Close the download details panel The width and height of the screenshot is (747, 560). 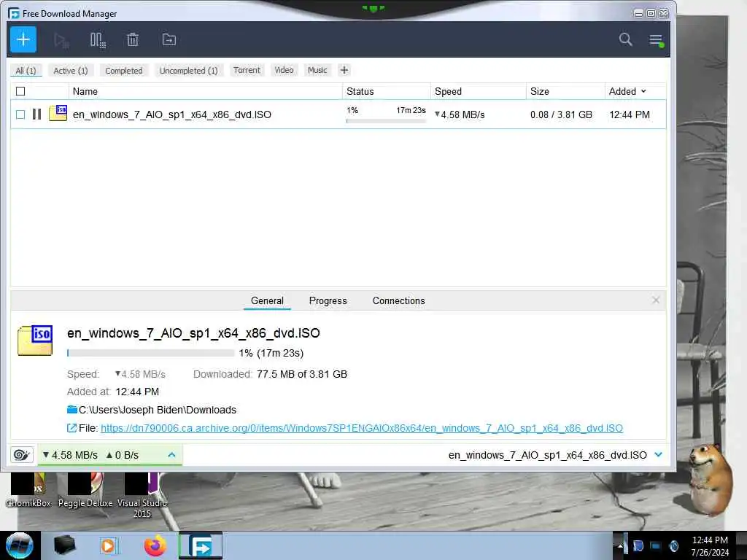(x=656, y=300)
